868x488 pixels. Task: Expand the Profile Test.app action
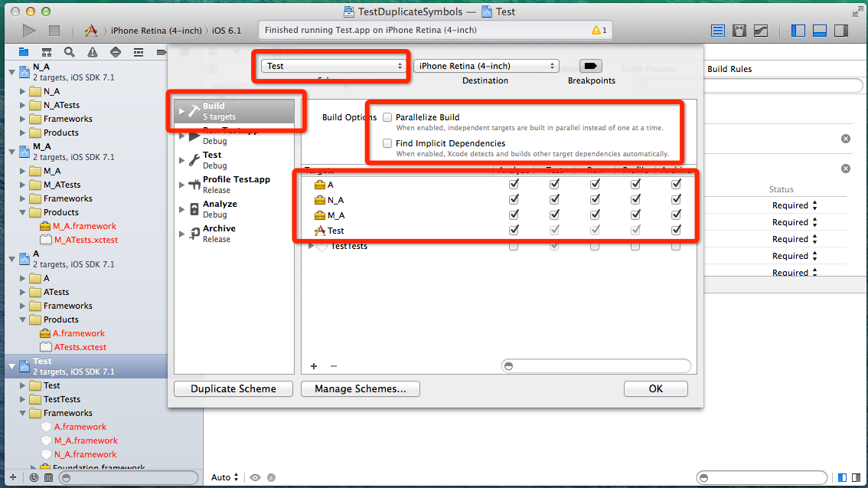[181, 185]
